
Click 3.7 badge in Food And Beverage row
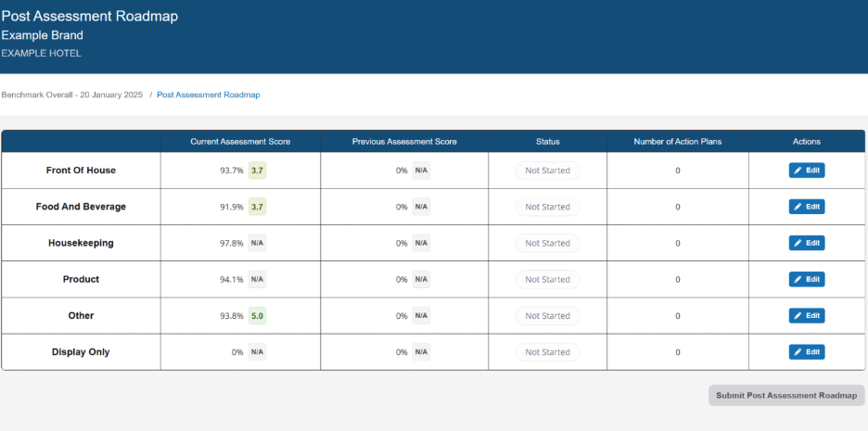(x=258, y=207)
